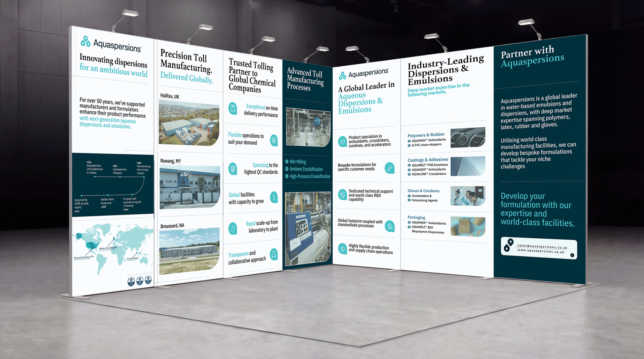Screen dimensions: 644x359
Task: Click the Aquaspersions logo on the Global Leader panel
Action: tap(364, 74)
